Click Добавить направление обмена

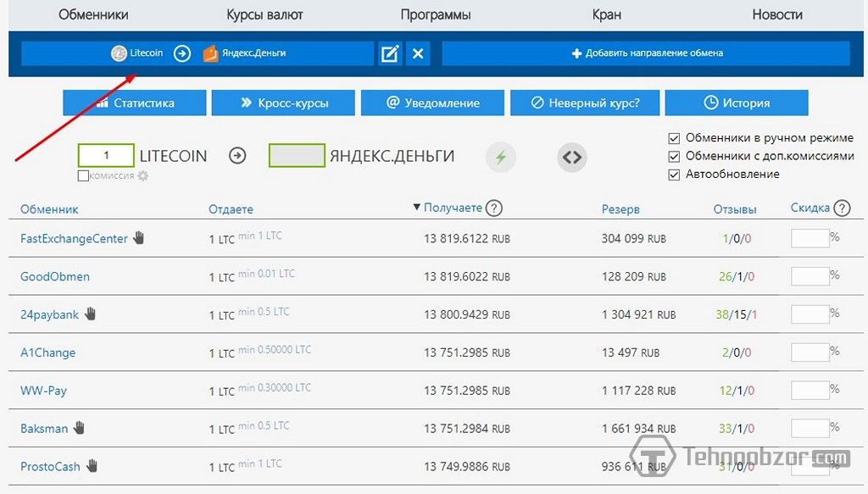646,53
